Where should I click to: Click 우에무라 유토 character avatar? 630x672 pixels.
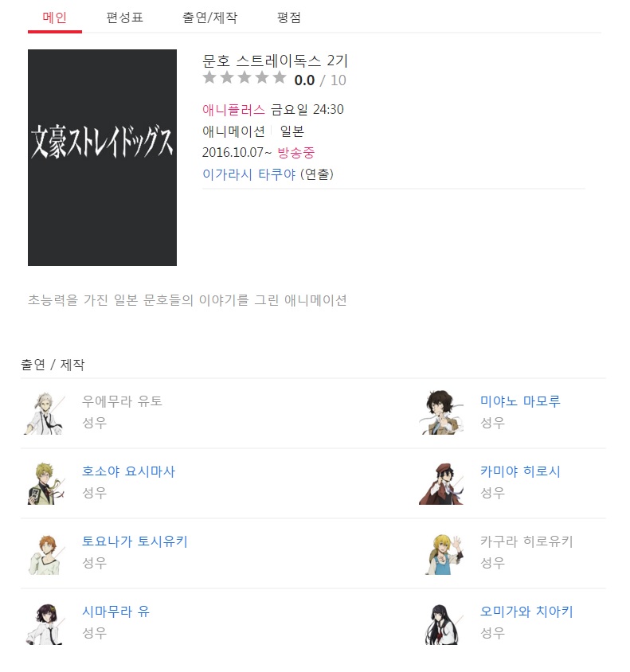[45, 413]
